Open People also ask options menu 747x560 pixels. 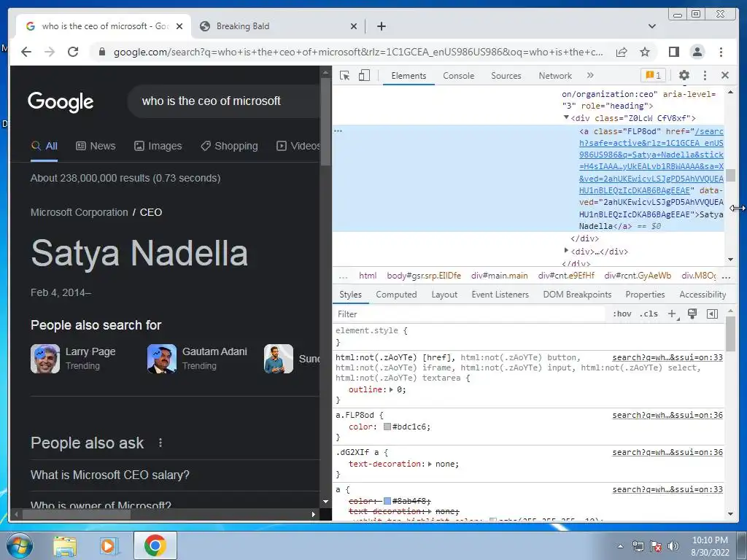tap(160, 443)
